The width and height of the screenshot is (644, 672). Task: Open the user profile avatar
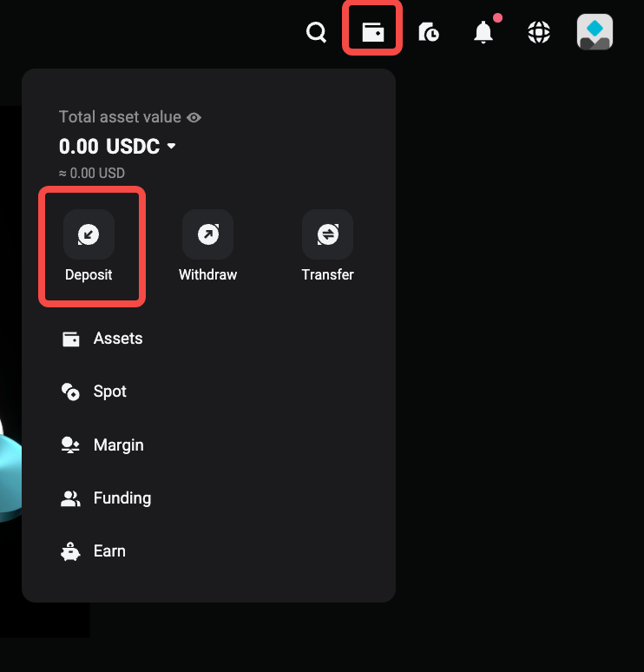[595, 32]
